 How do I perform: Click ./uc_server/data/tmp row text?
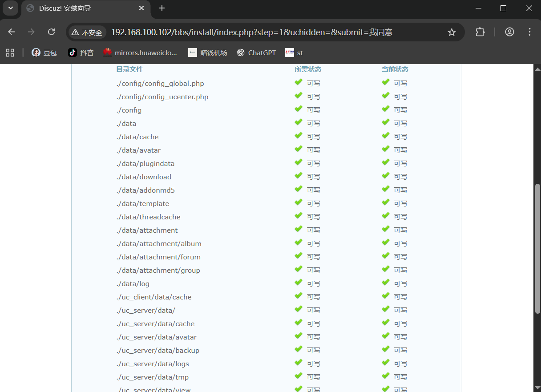[x=152, y=377]
